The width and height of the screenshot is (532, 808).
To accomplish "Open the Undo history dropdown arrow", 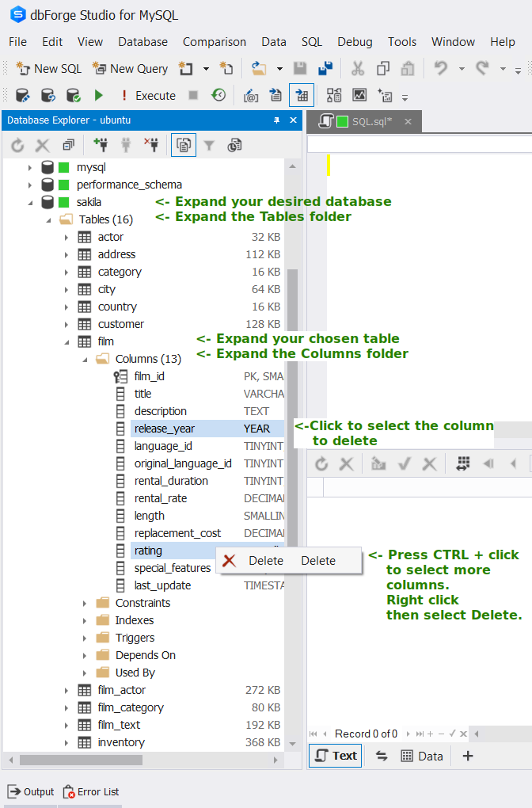I will (x=462, y=69).
